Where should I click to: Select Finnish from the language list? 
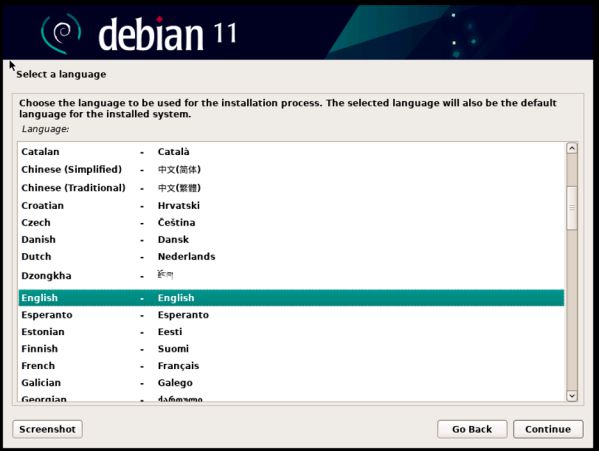[291, 349]
